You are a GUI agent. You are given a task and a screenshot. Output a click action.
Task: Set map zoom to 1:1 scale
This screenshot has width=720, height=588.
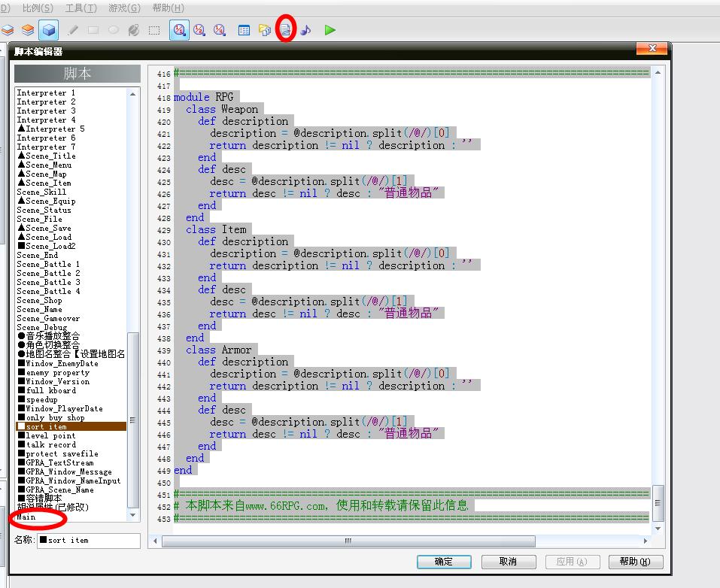tap(179, 30)
